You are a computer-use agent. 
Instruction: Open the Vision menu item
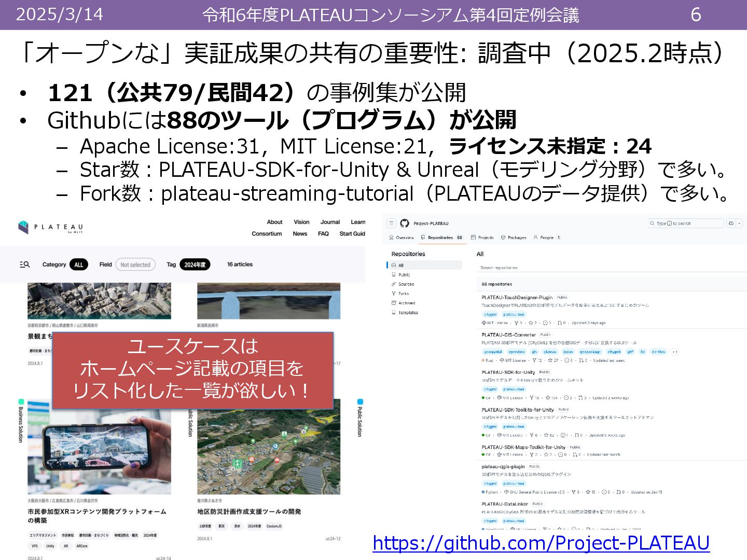(301, 222)
